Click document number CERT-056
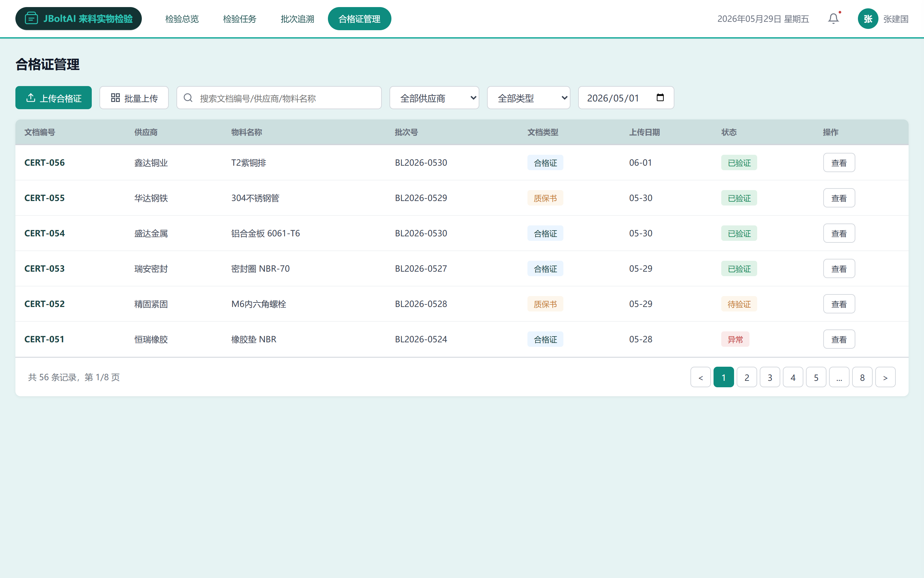 point(45,163)
